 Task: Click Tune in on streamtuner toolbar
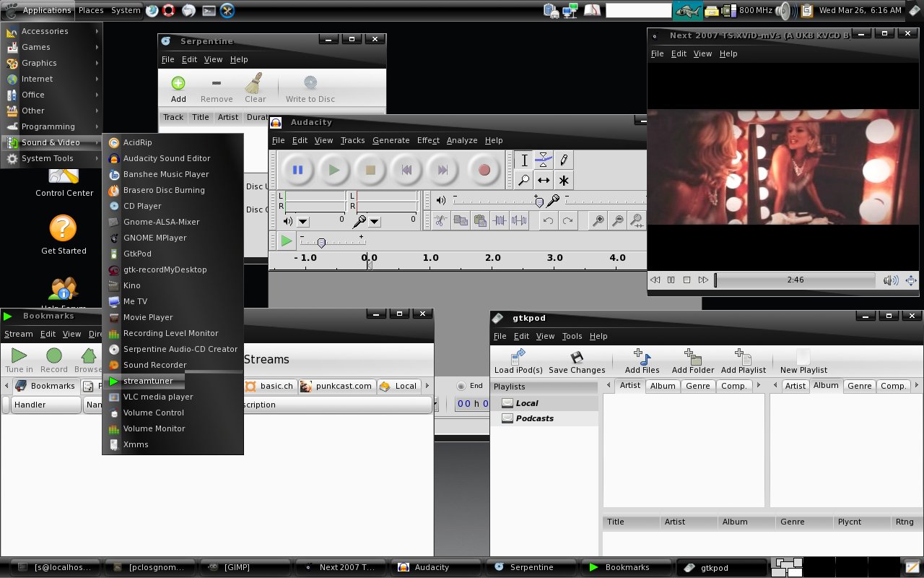[19, 361]
